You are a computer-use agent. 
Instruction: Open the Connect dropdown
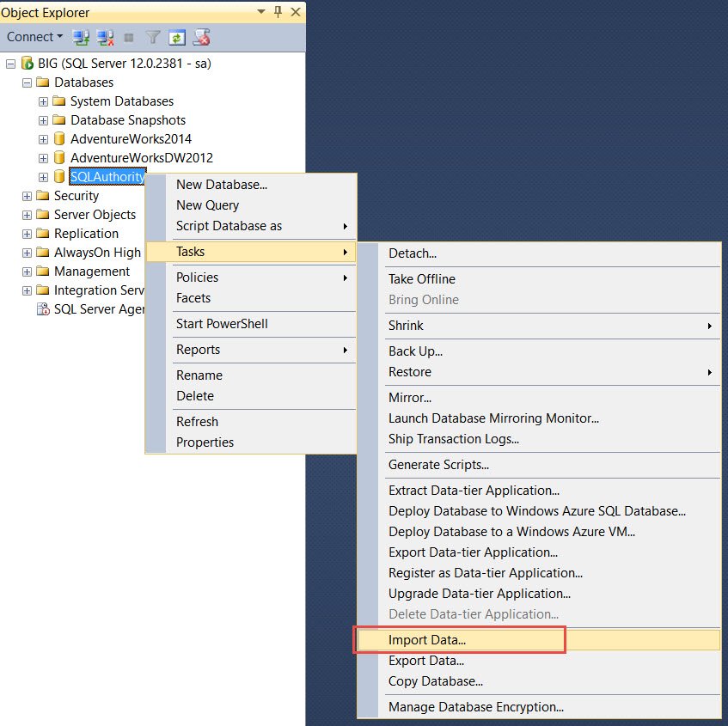[x=34, y=37]
